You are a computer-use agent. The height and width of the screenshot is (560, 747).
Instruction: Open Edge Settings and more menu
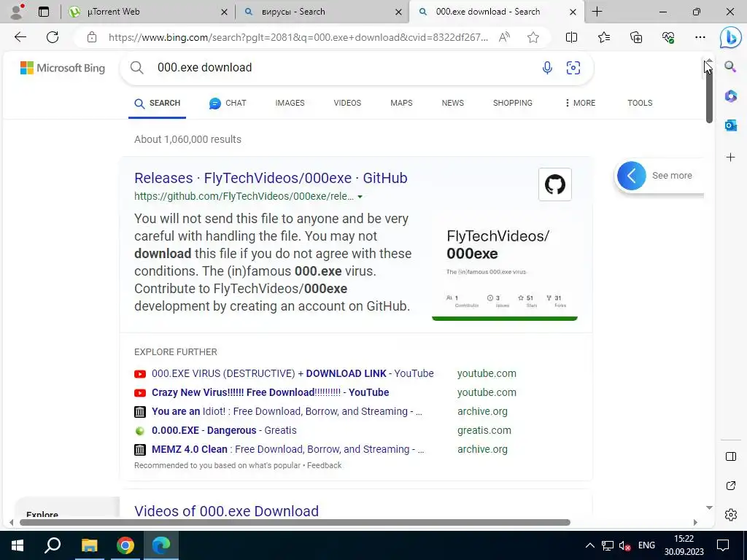(700, 37)
